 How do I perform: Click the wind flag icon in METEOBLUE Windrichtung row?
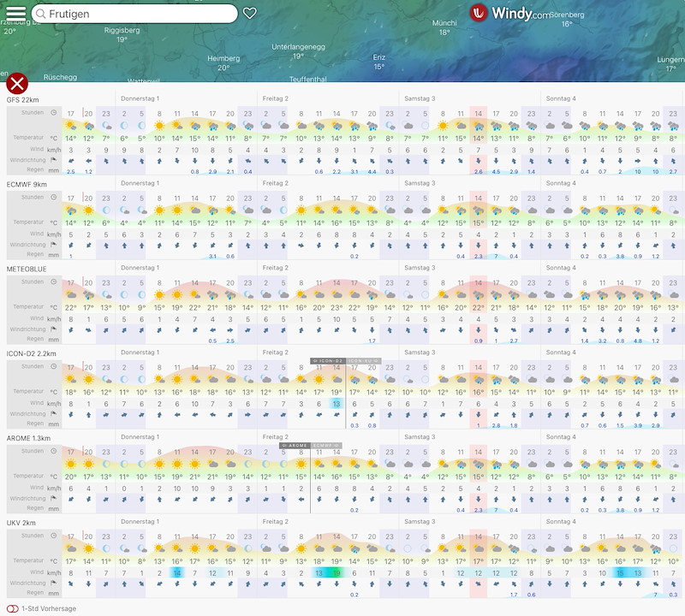coord(54,329)
